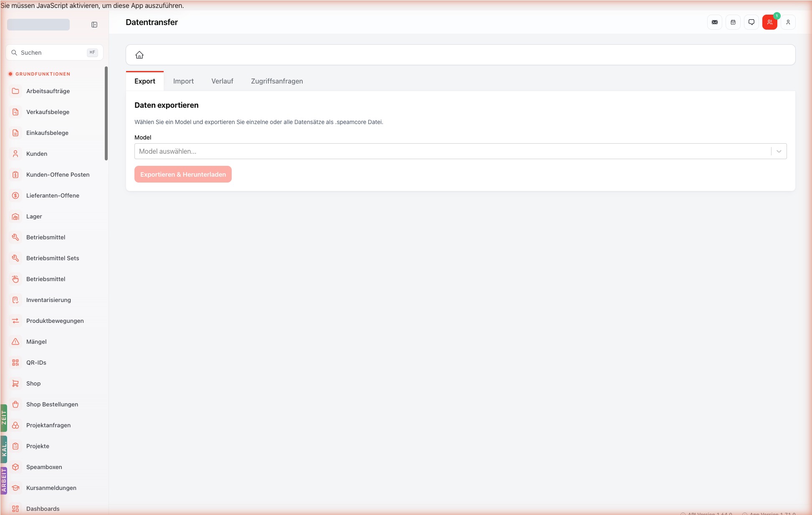Open the chat bubble icon in header
The height and width of the screenshot is (515, 812).
tap(751, 22)
